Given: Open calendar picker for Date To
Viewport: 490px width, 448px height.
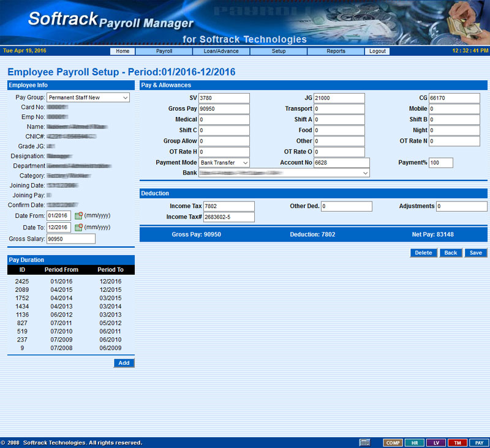Looking at the screenshot, I should click(78, 228).
